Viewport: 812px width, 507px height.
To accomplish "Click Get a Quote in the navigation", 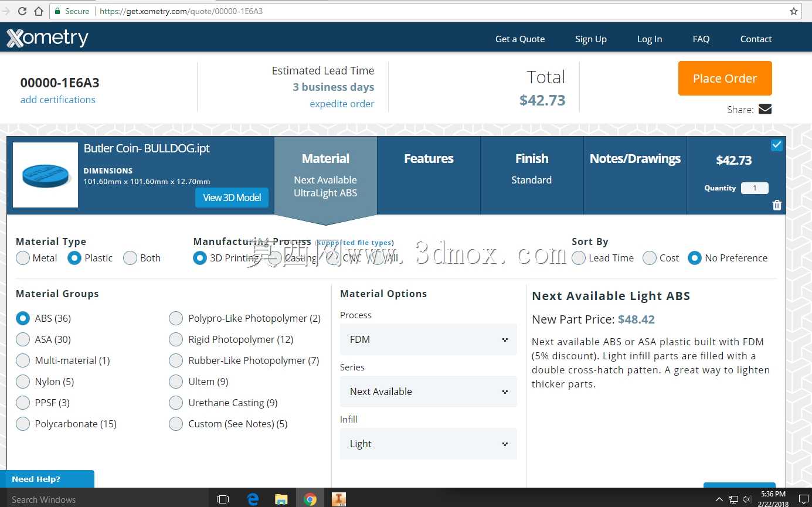I will [x=520, y=39].
